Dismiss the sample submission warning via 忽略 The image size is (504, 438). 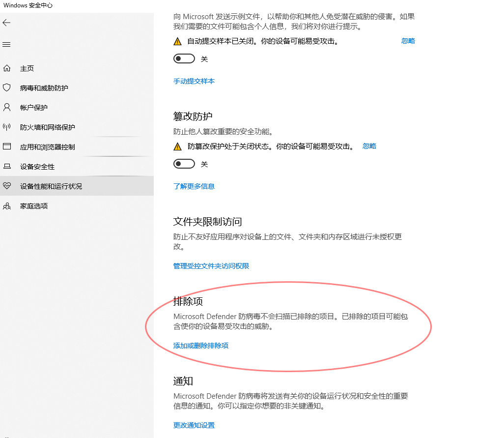[x=408, y=41]
